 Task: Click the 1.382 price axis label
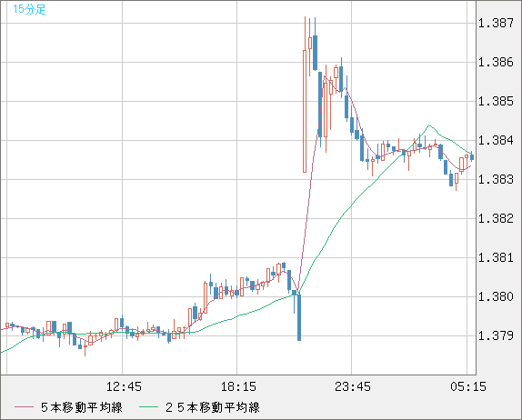click(x=496, y=218)
